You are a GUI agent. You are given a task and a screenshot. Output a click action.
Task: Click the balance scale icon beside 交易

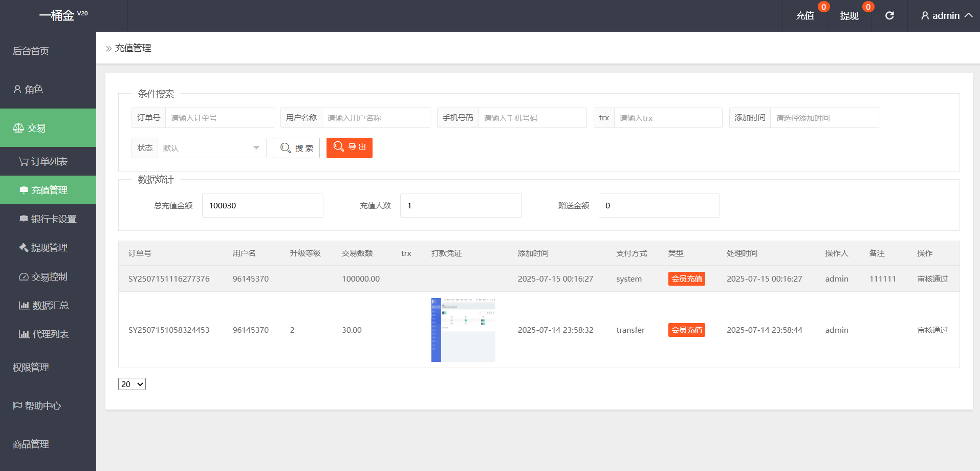tap(18, 127)
